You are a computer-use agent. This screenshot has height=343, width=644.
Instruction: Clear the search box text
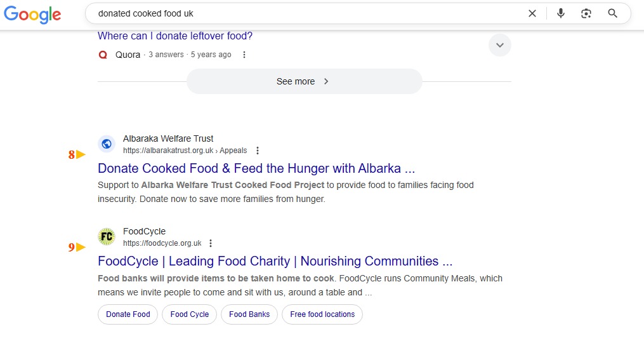(532, 13)
